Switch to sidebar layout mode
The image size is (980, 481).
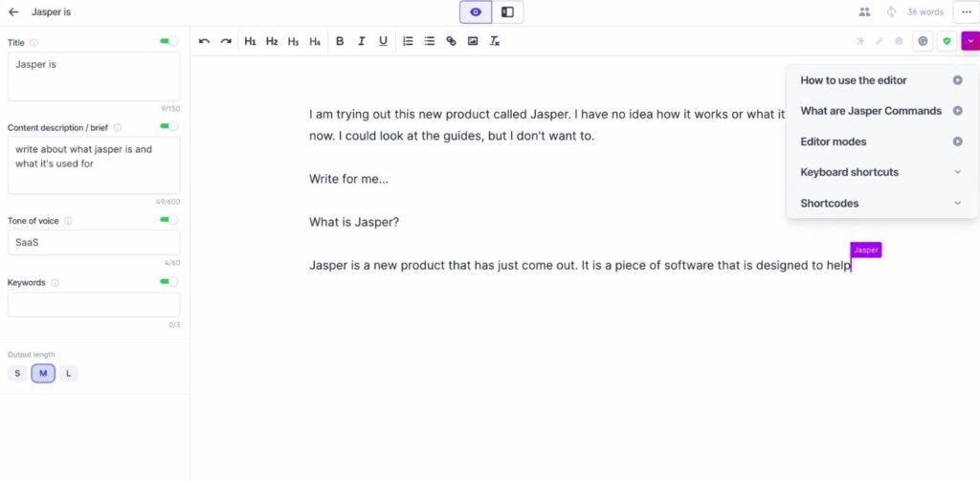507,11
